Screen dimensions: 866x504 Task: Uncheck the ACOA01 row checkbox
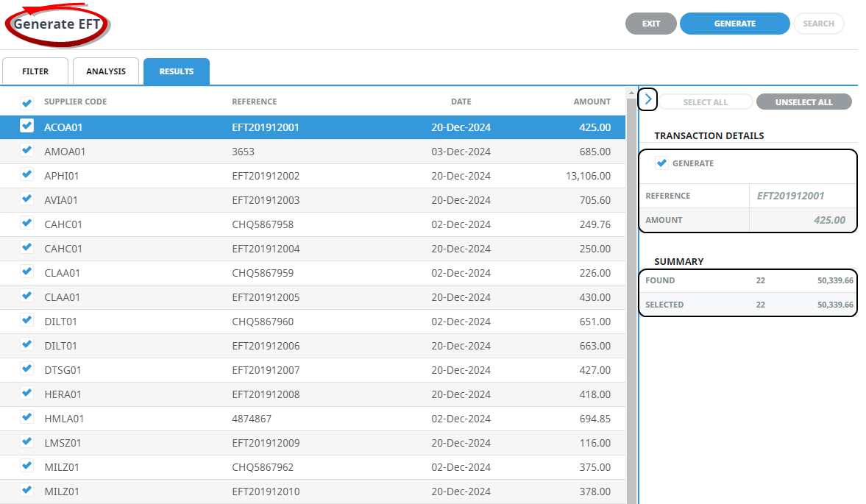[x=27, y=126]
